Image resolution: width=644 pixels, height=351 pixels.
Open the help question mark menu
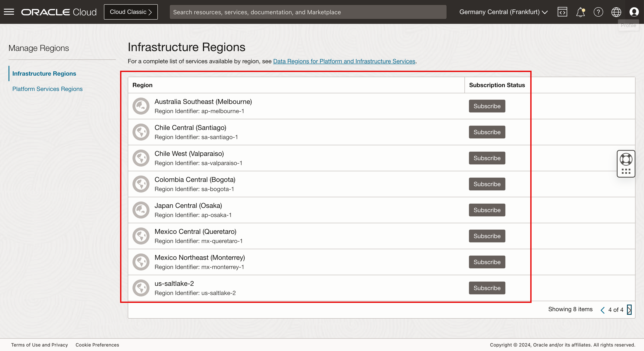tap(598, 12)
